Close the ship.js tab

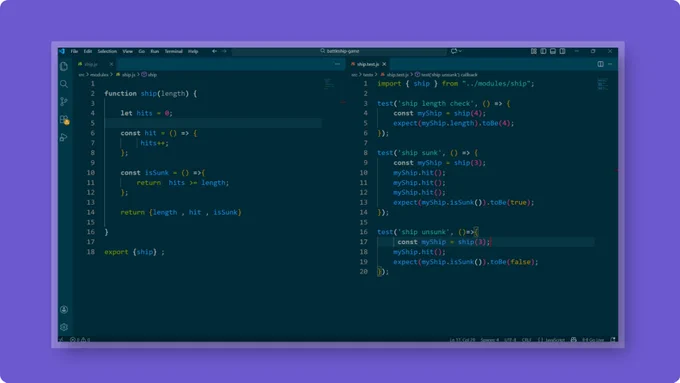(111, 64)
